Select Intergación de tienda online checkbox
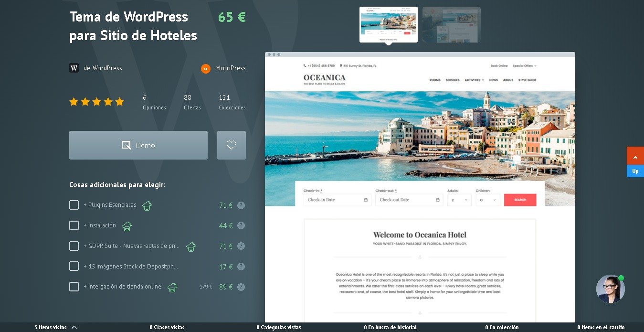This screenshot has height=332, width=644. pyautogui.click(x=74, y=287)
